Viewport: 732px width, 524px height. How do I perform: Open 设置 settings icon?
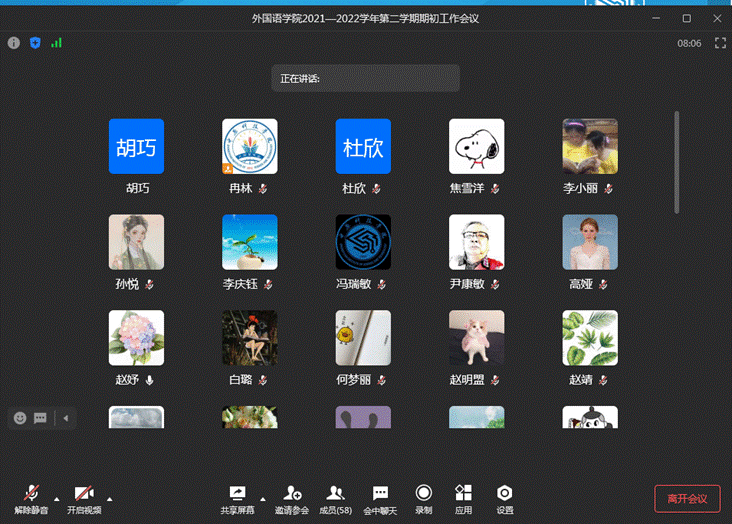505,493
